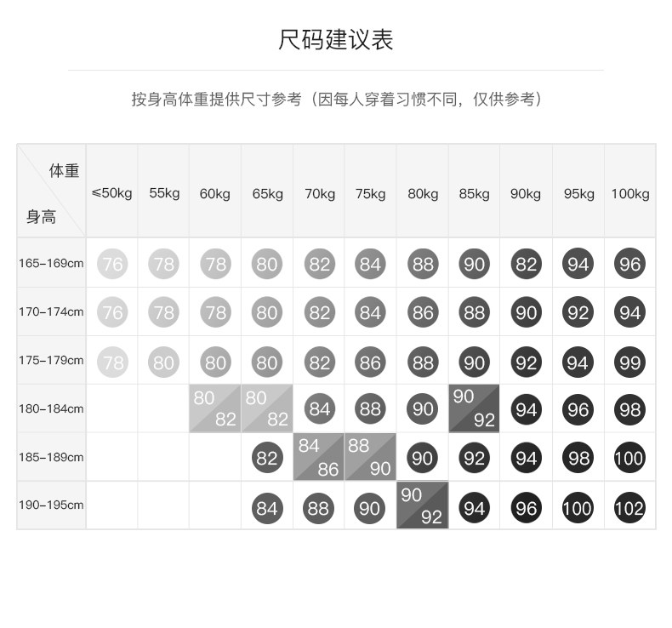Click size 82 under 90kg, 165-169cm row
Image resolution: width=672 pixels, height=628 pixels.
click(x=527, y=264)
